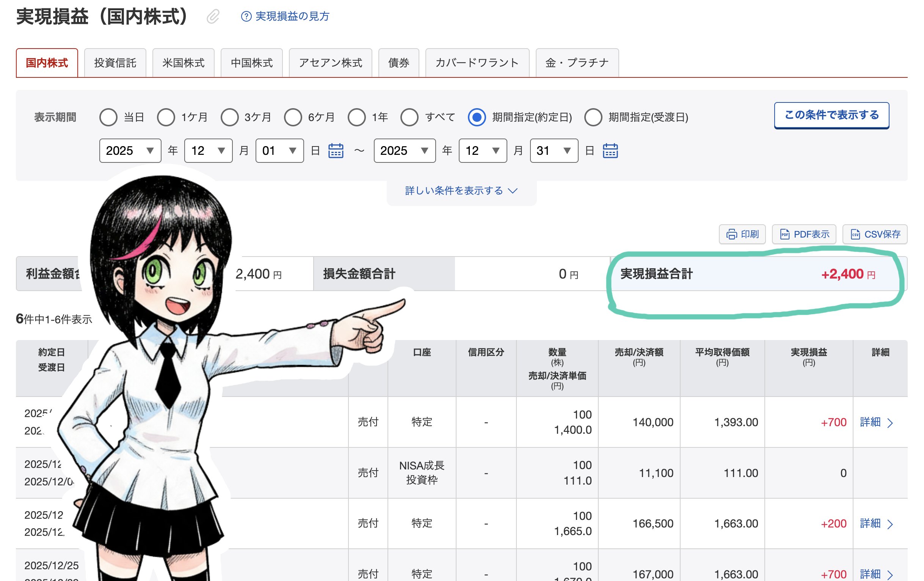This screenshot has width=924, height=581.
Task: Click the paperclip icon beside the title
Action: (213, 17)
